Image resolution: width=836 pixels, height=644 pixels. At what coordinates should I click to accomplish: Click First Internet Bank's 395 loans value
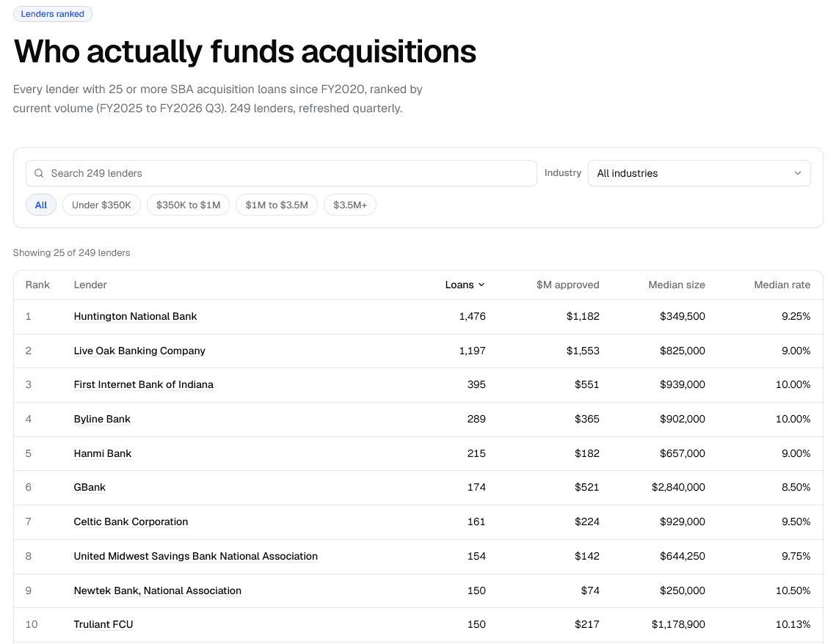[x=476, y=384]
